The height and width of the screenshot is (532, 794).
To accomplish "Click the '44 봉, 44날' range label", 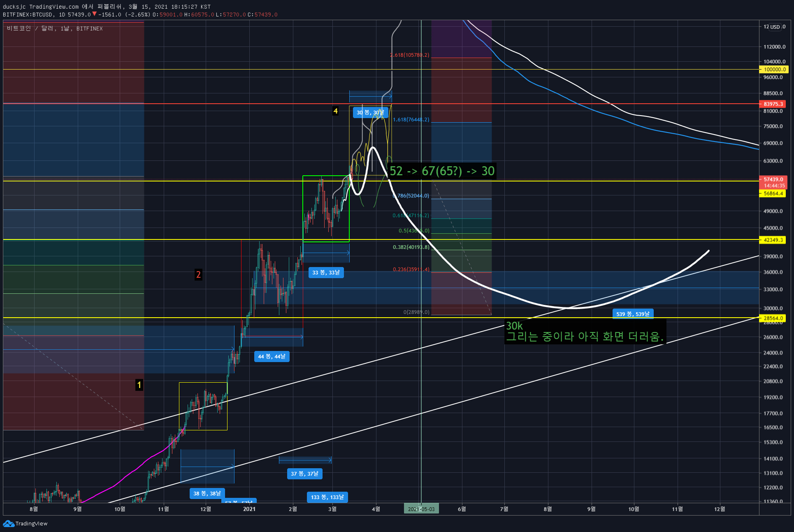I will 272,356.
